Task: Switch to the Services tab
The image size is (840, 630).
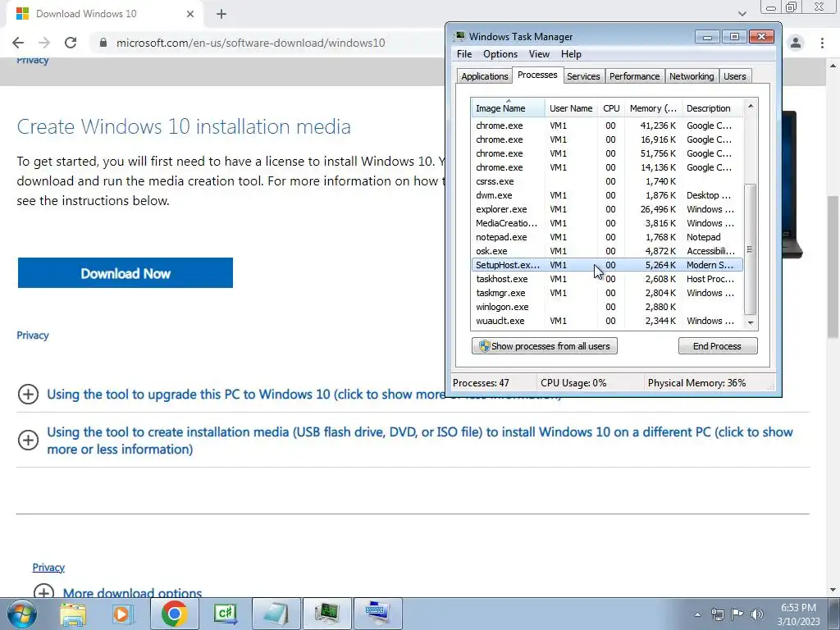Action: coord(583,76)
